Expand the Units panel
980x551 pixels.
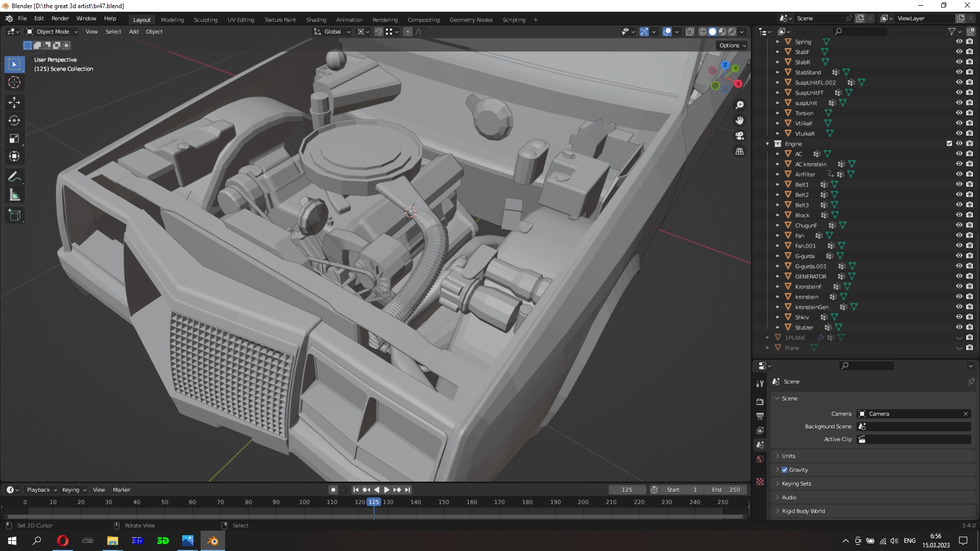[789, 456]
